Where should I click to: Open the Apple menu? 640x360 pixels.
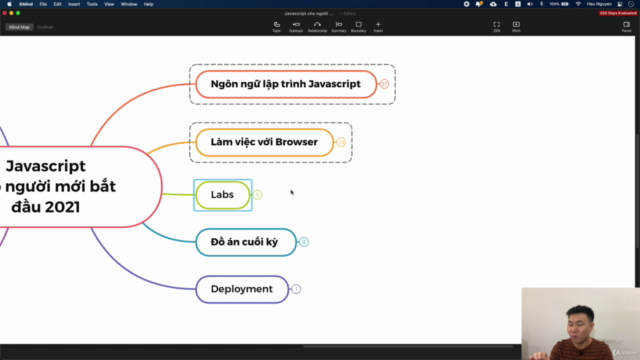(x=9, y=4)
